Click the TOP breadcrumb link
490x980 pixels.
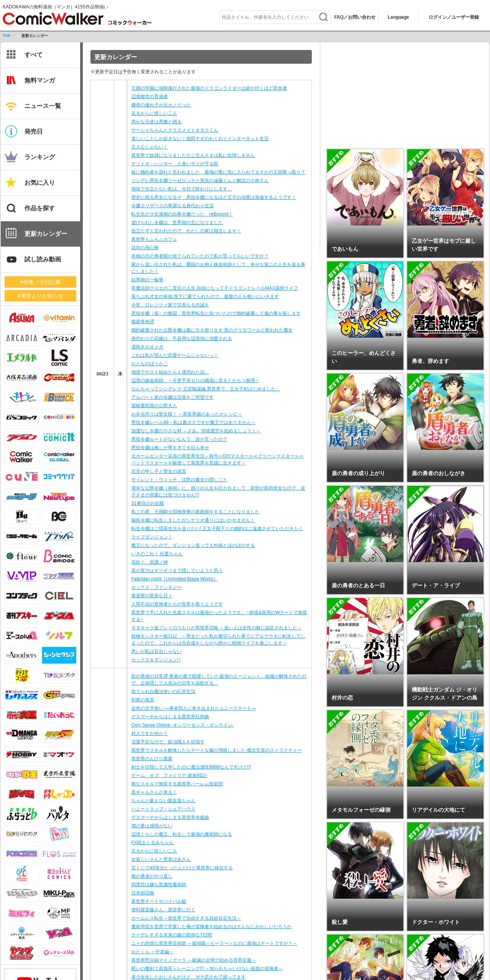coord(6,36)
